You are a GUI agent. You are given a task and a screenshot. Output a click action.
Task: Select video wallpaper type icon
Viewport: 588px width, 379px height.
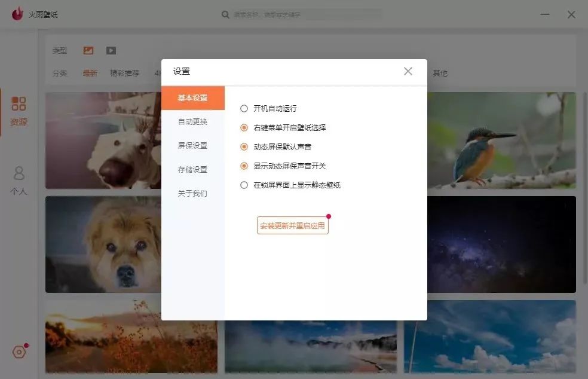click(x=111, y=50)
